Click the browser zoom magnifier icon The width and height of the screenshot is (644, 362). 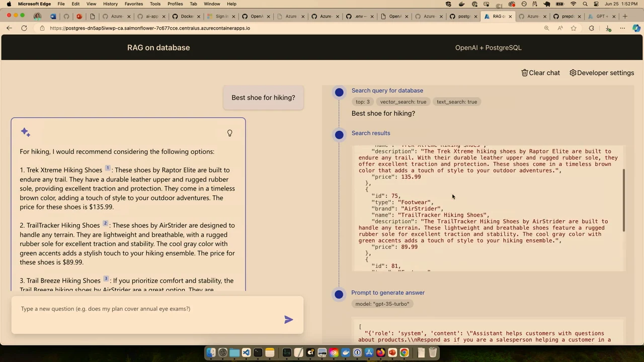[546, 28]
